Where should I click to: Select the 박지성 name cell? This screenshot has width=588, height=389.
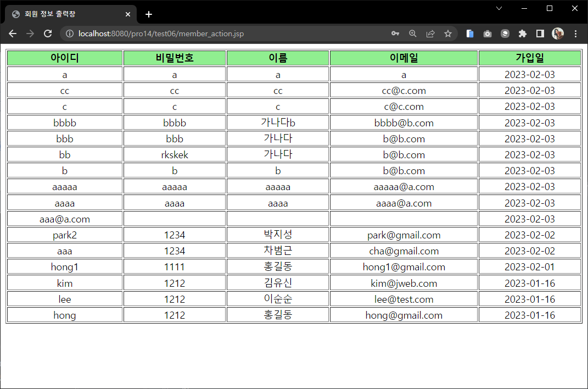click(x=278, y=235)
